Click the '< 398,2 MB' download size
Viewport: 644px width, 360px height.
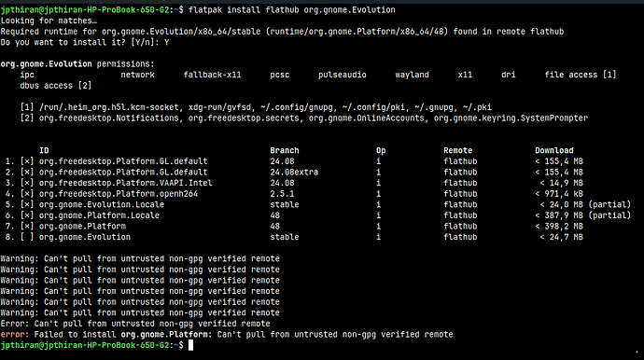(559, 227)
